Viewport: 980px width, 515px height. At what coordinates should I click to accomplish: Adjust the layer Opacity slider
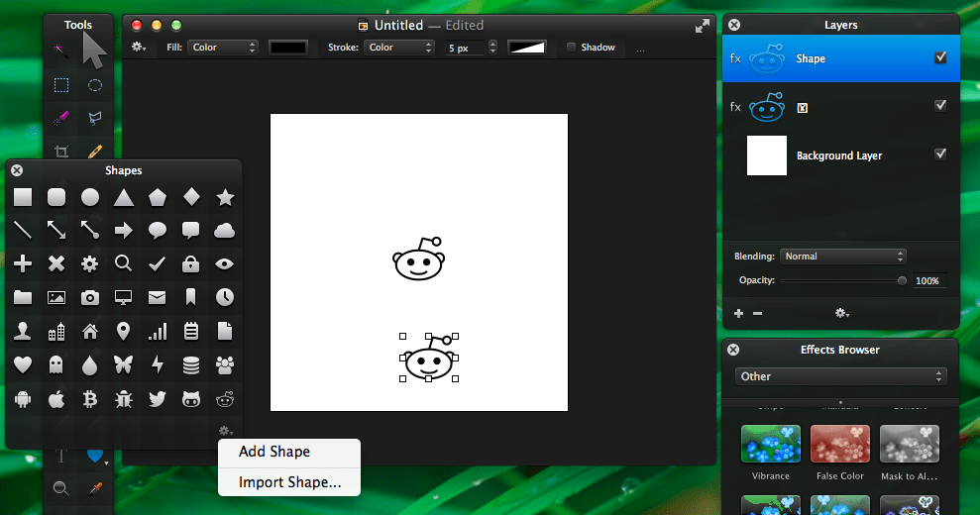pyautogui.click(x=842, y=280)
